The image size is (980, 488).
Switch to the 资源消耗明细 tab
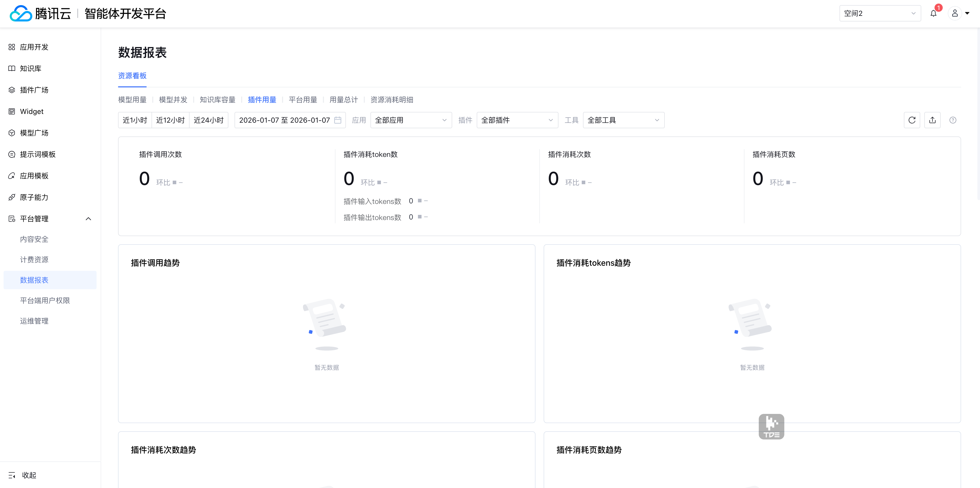click(x=391, y=100)
